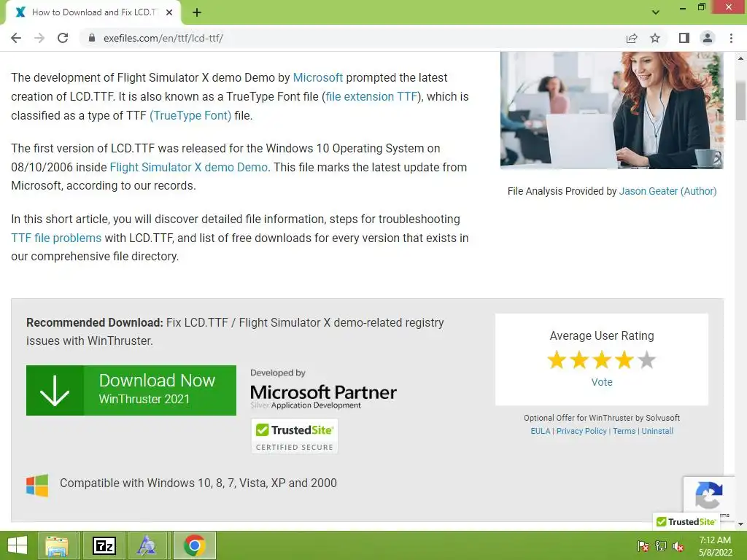
Task: Click the reCAPTCHA badge
Action: click(708, 495)
